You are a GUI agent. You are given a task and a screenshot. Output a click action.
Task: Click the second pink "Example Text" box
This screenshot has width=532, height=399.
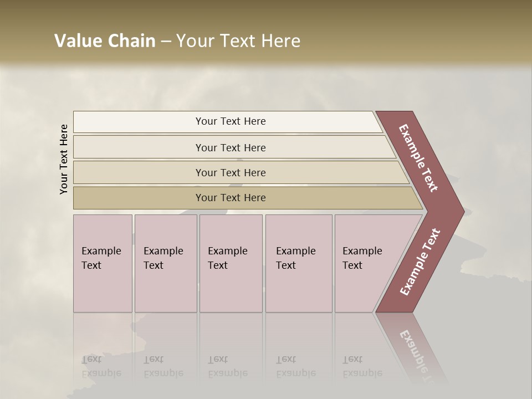click(165, 263)
